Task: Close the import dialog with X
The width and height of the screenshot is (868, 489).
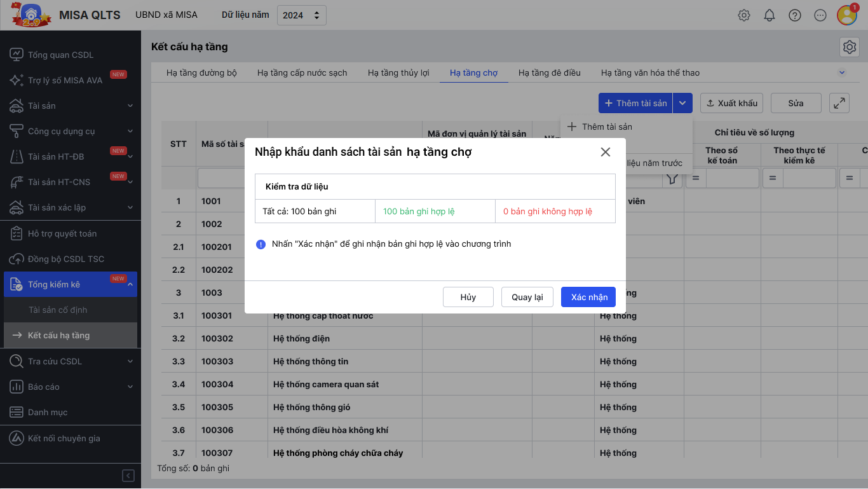Action: (605, 152)
